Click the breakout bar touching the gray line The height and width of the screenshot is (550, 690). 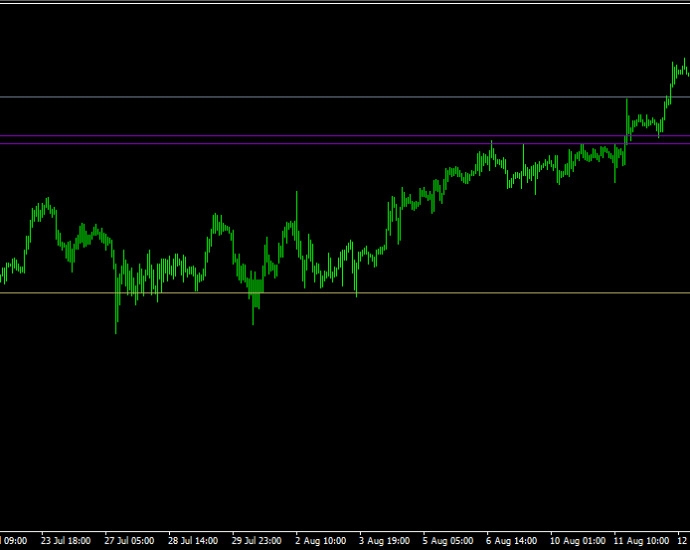(627, 118)
